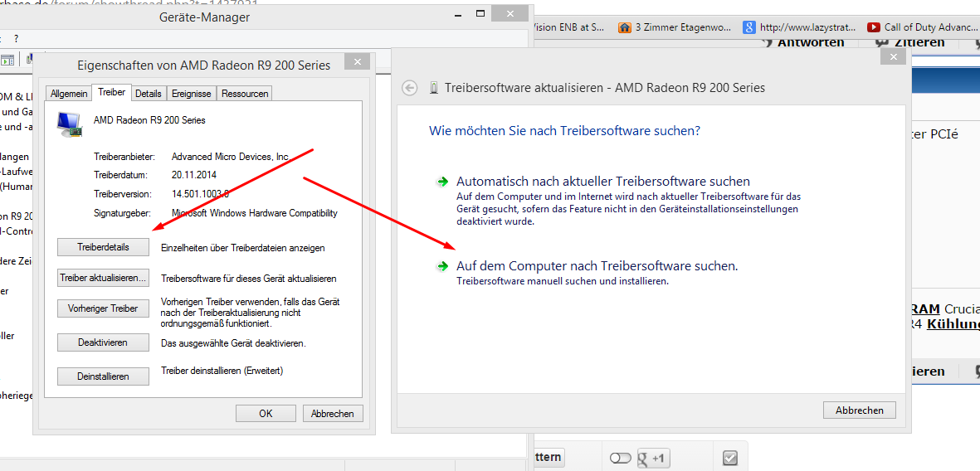Image resolution: width=980 pixels, height=471 pixels.
Task: Tick the checkbox at bottom of forum post
Action: [730, 458]
